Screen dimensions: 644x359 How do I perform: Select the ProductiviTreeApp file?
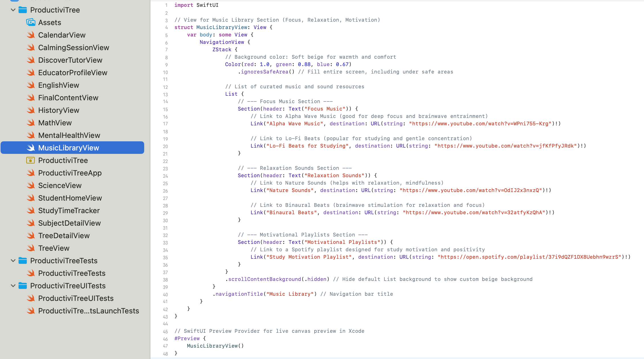(x=70, y=173)
